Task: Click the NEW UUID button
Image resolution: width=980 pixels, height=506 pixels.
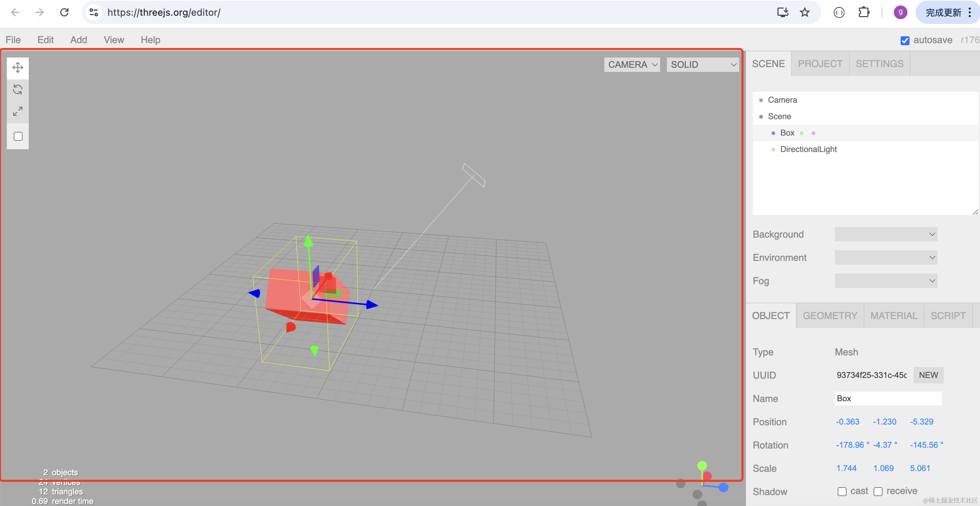Action: (x=928, y=375)
